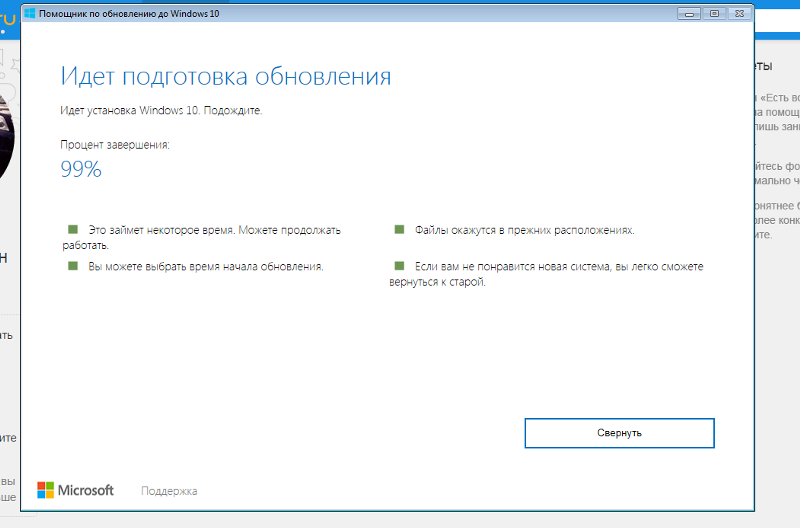Click the label Процент завершения
This screenshot has height=528, width=800.
point(115,145)
